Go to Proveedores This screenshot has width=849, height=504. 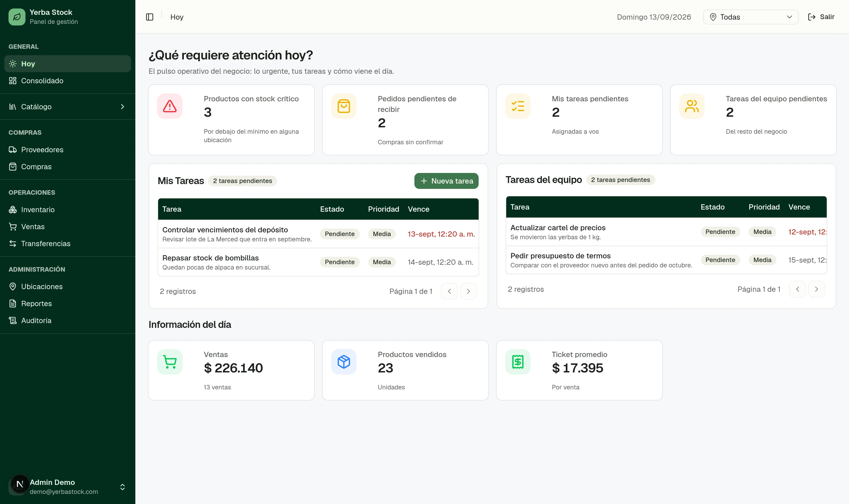68,149
